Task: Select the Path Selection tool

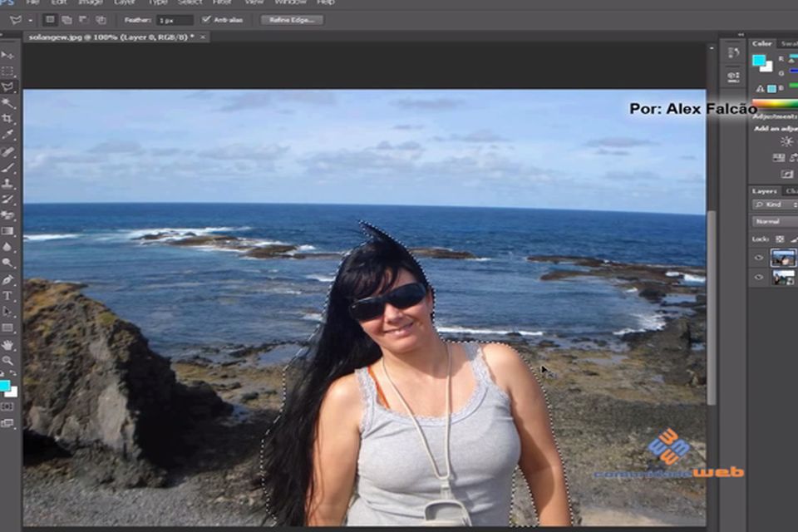Action: click(7, 312)
